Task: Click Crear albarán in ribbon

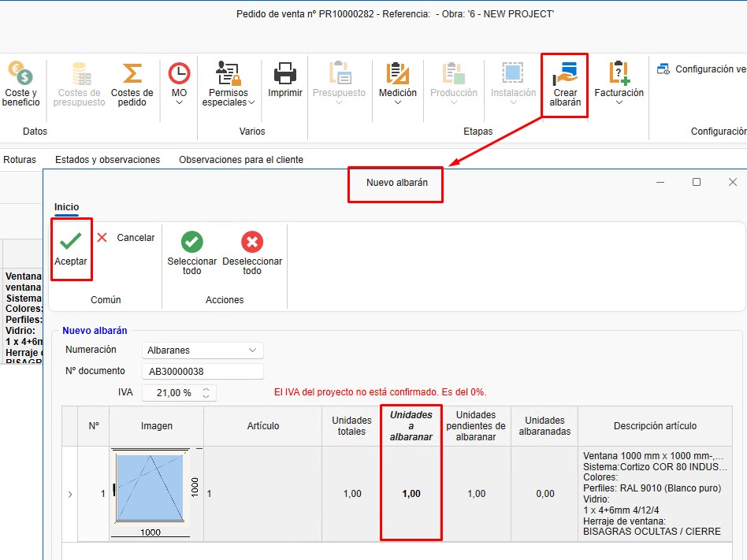Action: [x=565, y=85]
